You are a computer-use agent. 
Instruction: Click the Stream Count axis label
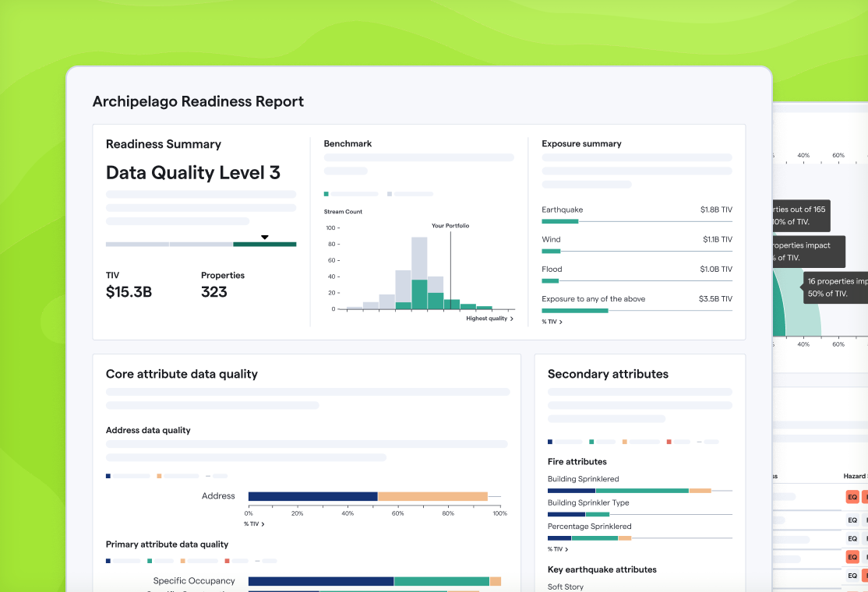tap(343, 211)
